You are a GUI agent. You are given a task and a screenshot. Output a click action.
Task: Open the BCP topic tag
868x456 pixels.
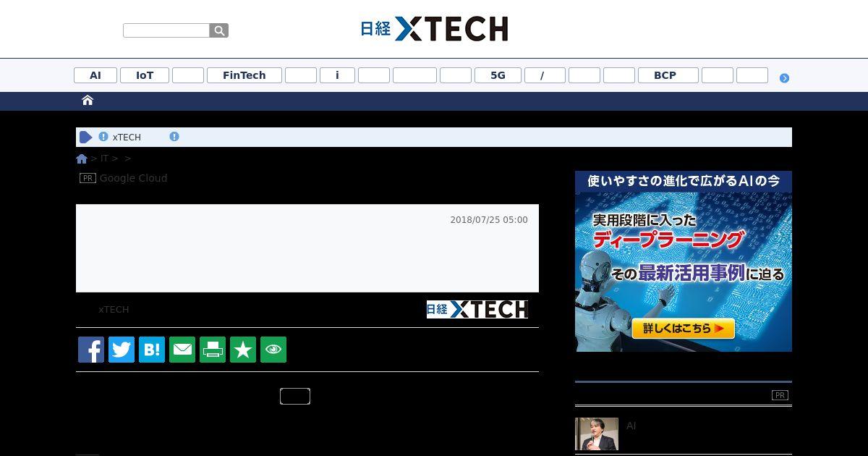tap(665, 75)
